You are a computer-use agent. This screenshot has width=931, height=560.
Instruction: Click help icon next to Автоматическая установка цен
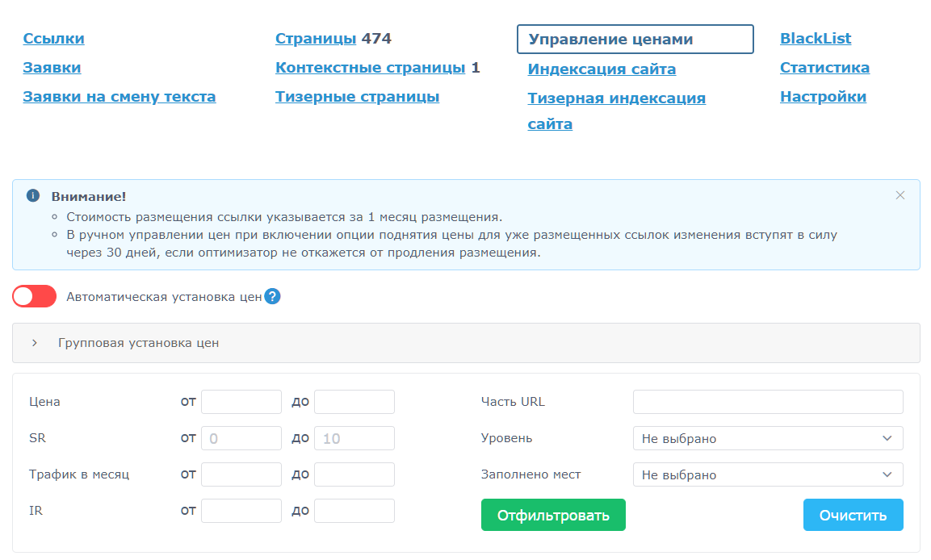272,296
